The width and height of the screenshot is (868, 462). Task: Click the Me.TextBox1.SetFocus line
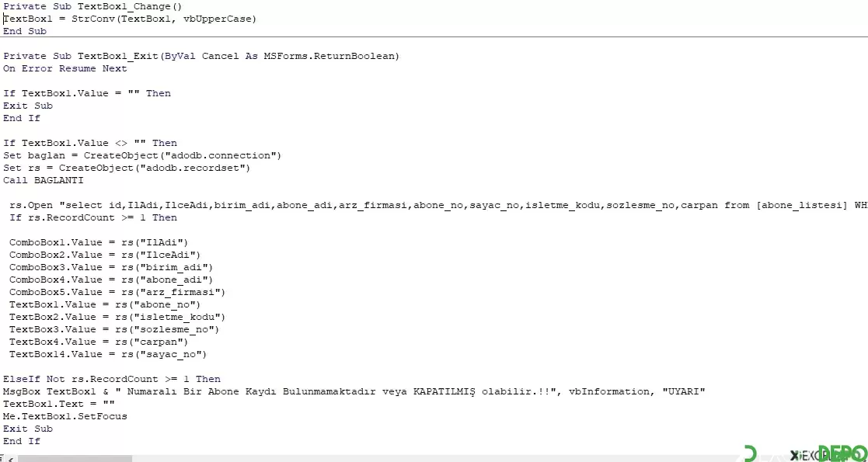pyautogui.click(x=65, y=416)
